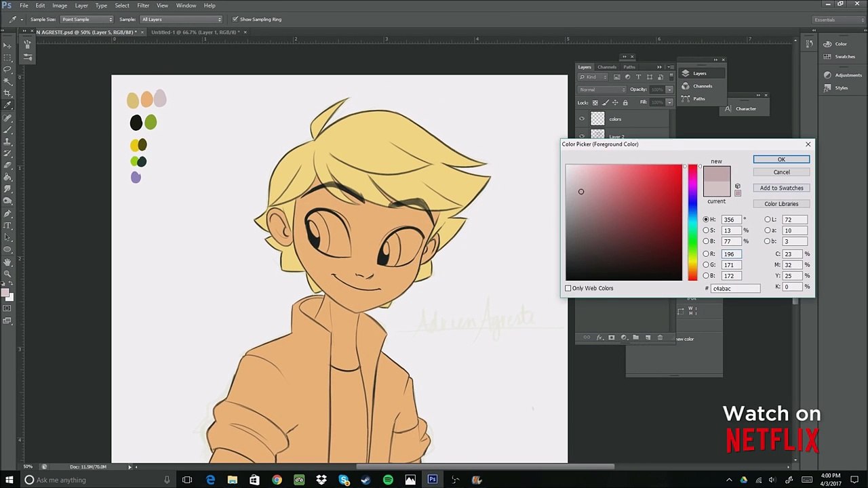Click the Lock position icon in Layers
Viewport: 868px width, 488px height.
(615, 102)
